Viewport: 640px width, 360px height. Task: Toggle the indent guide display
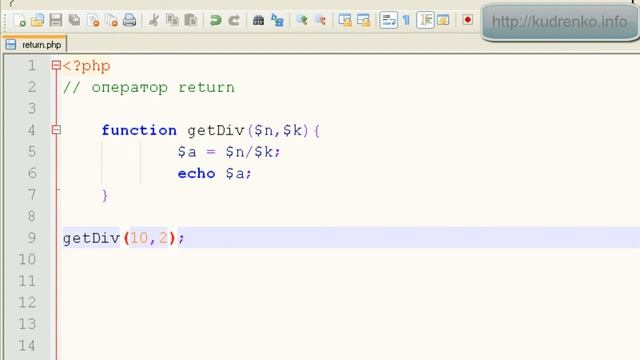[425, 20]
